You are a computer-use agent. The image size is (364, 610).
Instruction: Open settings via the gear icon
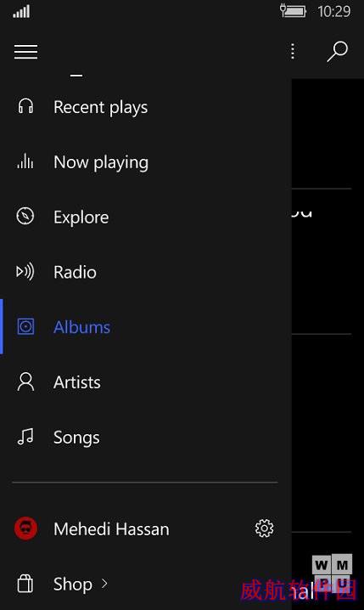tap(264, 528)
